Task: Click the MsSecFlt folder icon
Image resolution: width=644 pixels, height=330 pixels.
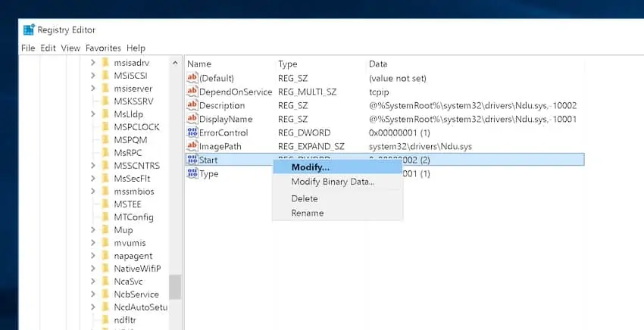Action: (105, 178)
